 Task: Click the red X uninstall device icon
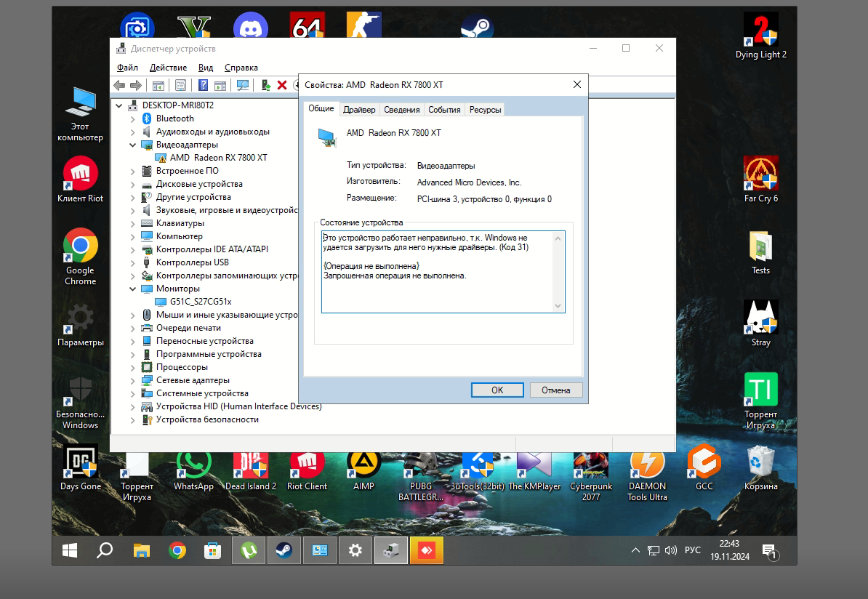tap(282, 85)
